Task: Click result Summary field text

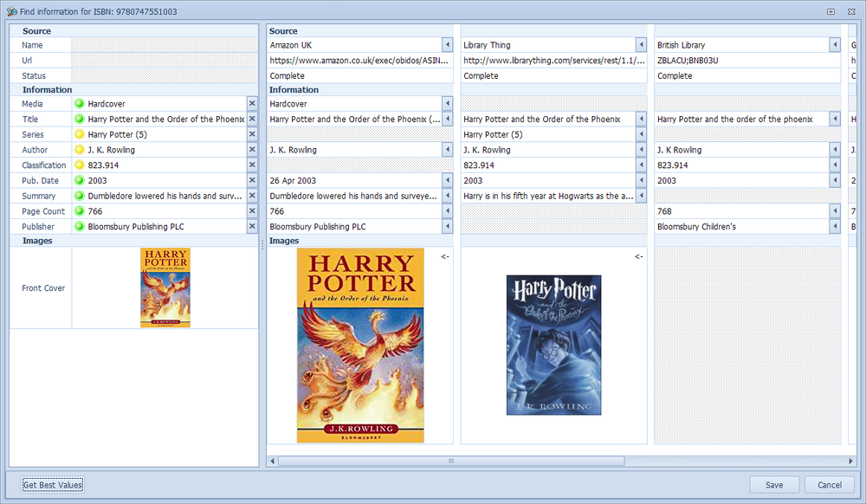Action: point(165,196)
